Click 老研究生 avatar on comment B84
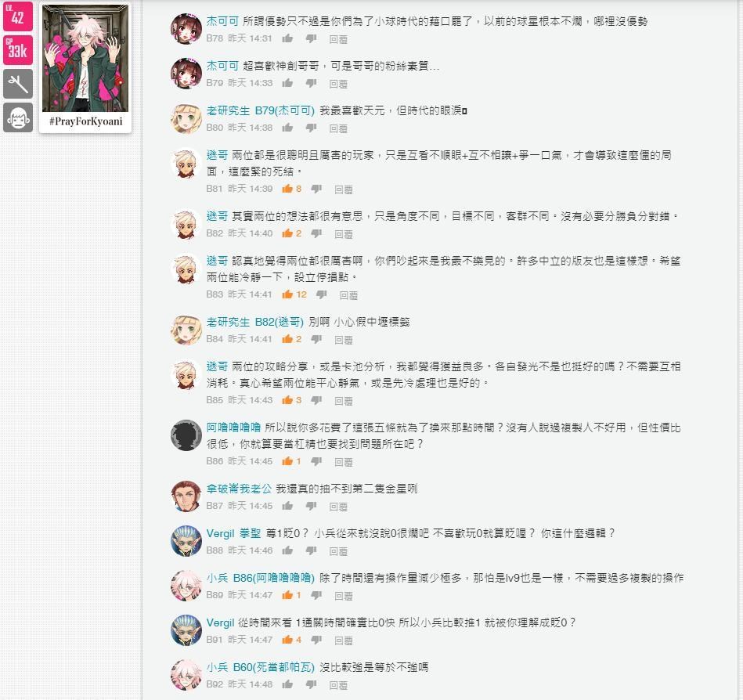Viewport: 743px width, 700px height. 186,330
